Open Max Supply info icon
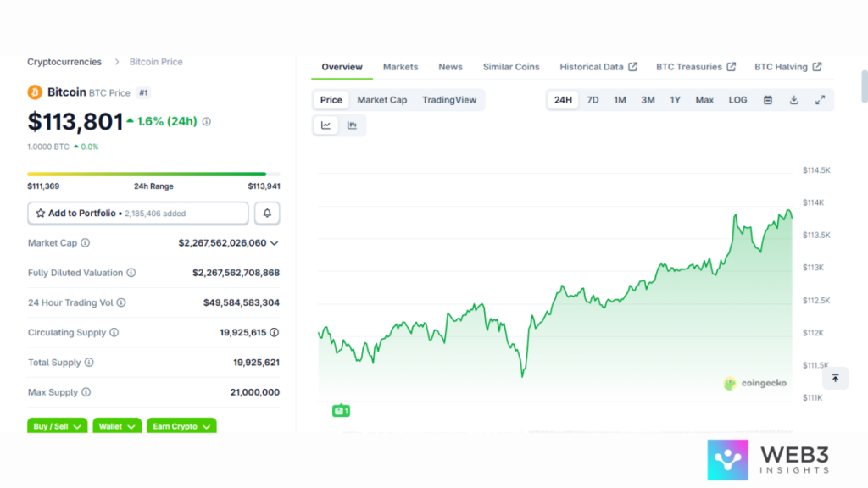This screenshot has height=488, width=868. click(x=86, y=392)
